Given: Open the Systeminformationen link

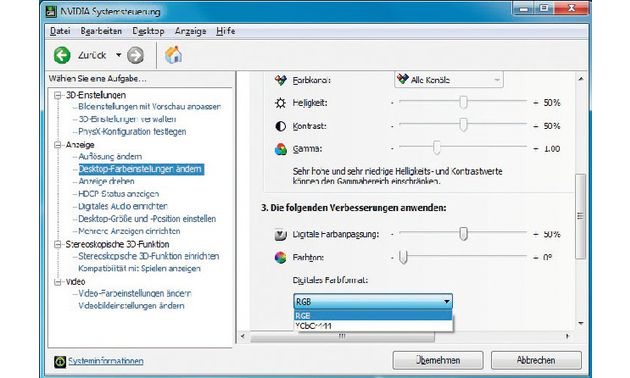Looking at the screenshot, I should 106,361.
